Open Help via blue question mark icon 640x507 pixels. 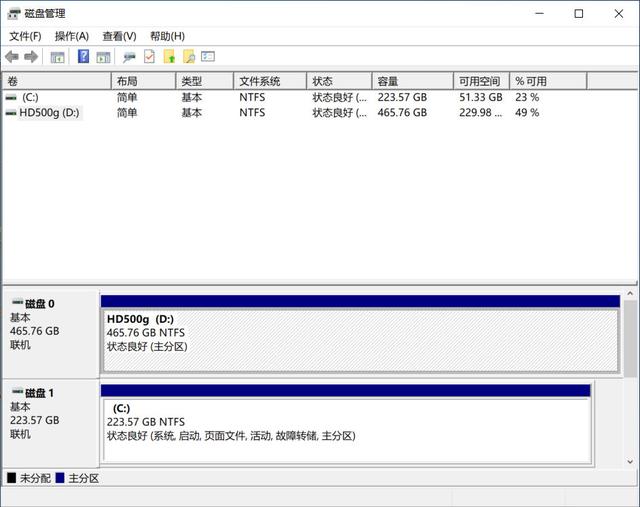[83, 56]
